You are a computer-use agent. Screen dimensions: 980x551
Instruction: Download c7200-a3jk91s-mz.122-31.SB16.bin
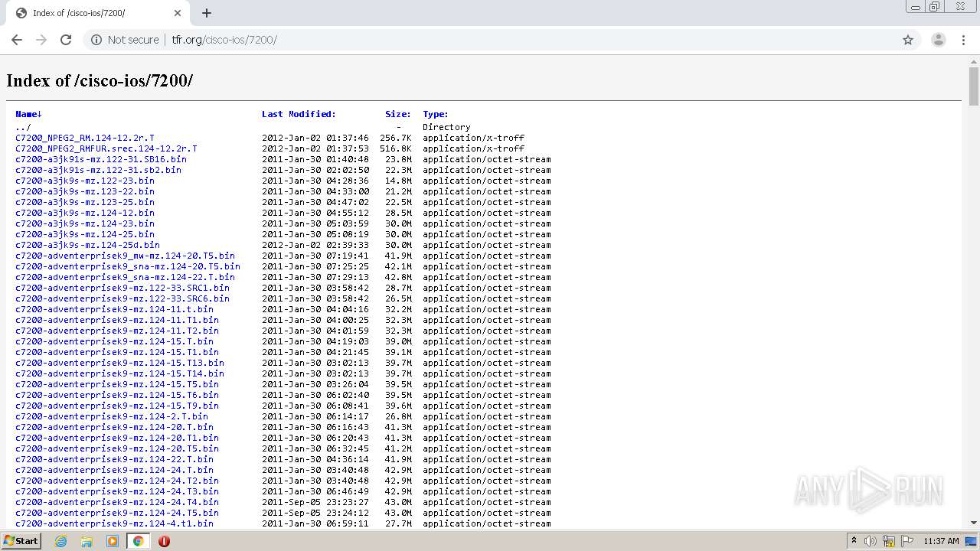pos(101,160)
